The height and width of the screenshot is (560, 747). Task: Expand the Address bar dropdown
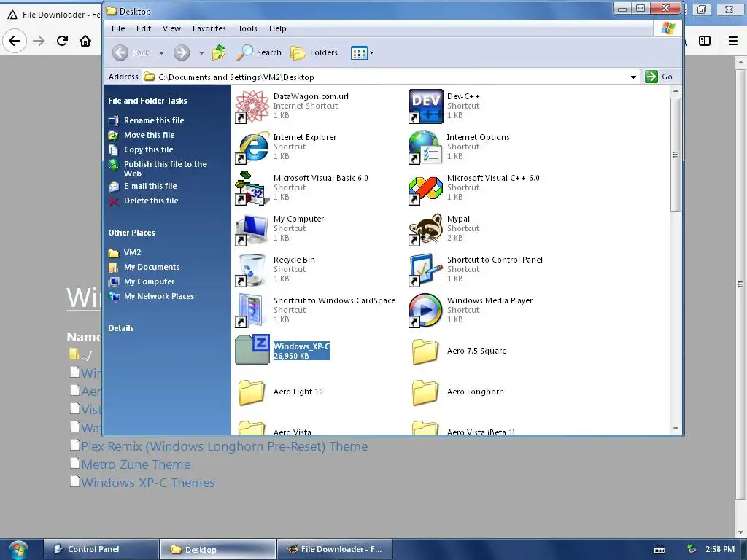click(x=634, y=77)
